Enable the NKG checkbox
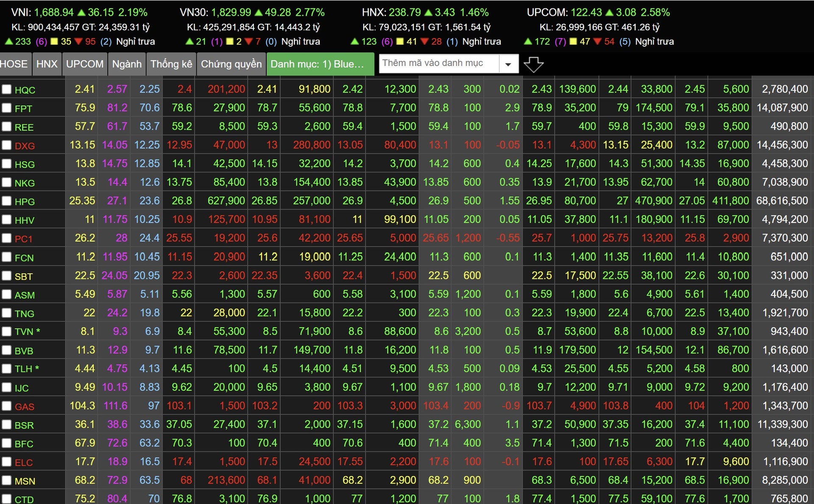 pos(6,183)
